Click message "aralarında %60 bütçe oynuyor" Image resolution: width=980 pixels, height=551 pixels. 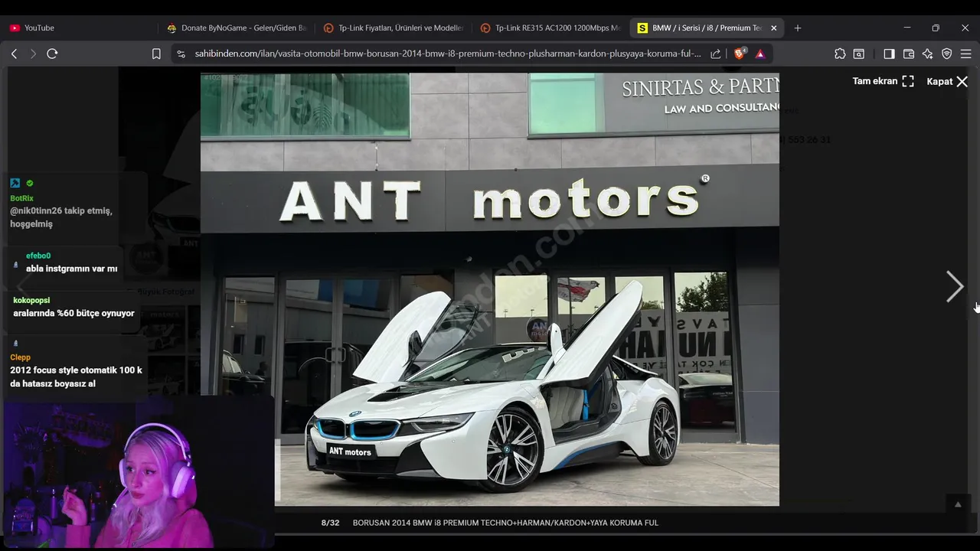73,313
